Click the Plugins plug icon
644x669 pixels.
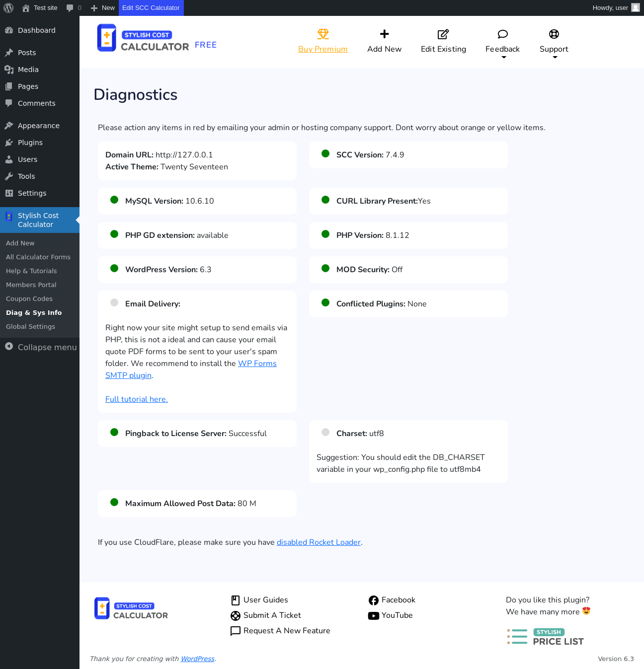[9, 143]
